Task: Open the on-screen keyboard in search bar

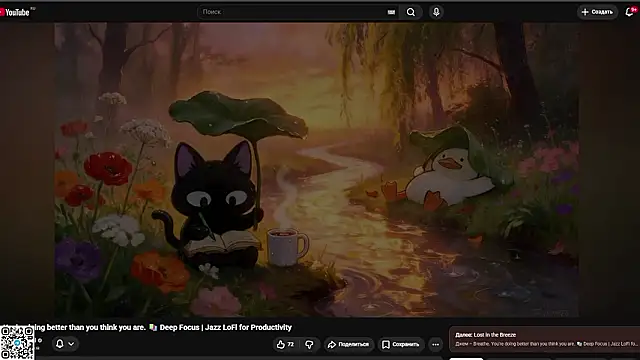Action: 391,12
